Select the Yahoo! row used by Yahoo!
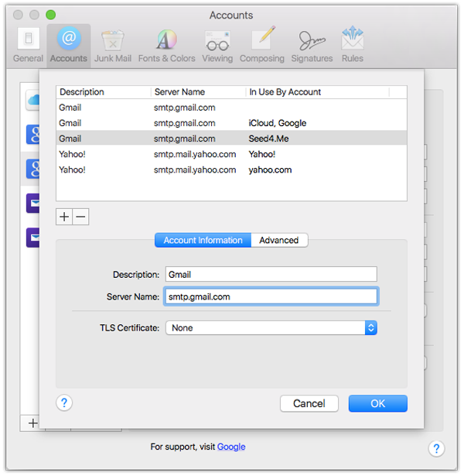Viewport: 464px width, 476px height. click(x=231, y=154)
